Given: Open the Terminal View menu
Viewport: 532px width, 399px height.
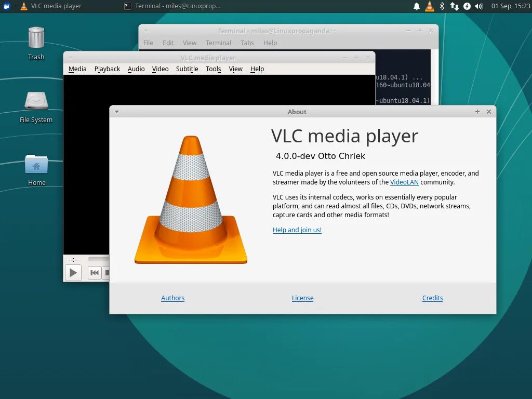Looking at the screenshot, I should pos(189,43).
